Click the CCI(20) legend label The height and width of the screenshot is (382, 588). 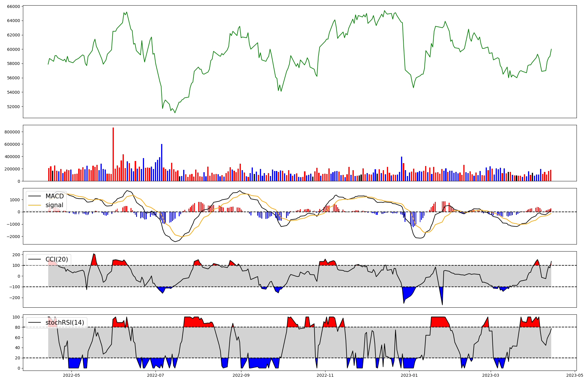click(56, 259)
